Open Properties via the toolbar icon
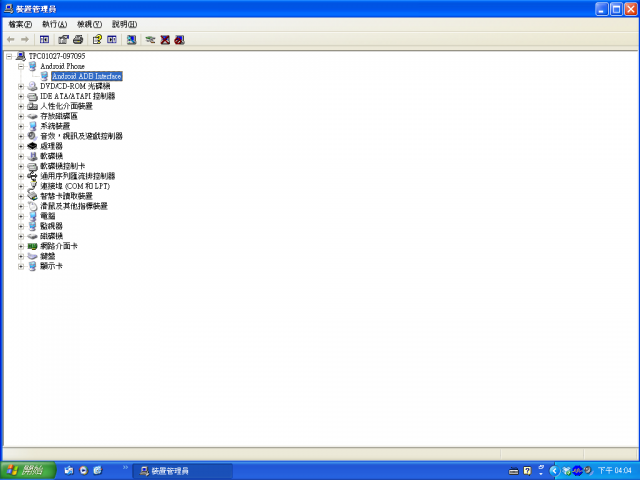This screenshot has height=480, width=640. [63, 40]
